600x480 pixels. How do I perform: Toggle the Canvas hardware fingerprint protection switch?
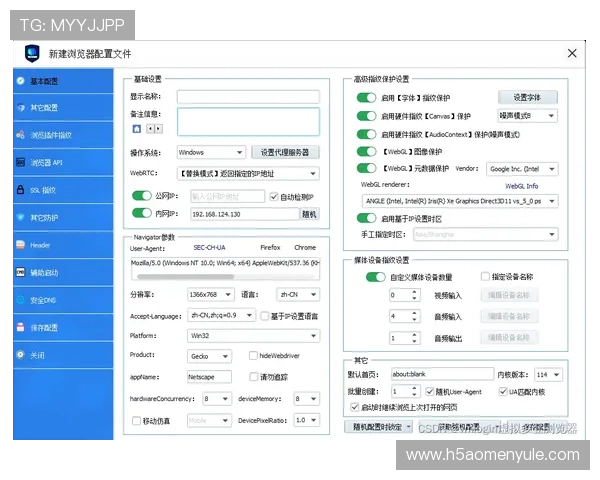coord(366,116)
